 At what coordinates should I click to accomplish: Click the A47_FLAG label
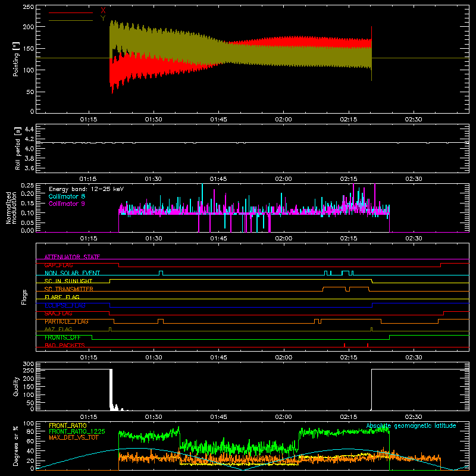[x=58, y=329]
